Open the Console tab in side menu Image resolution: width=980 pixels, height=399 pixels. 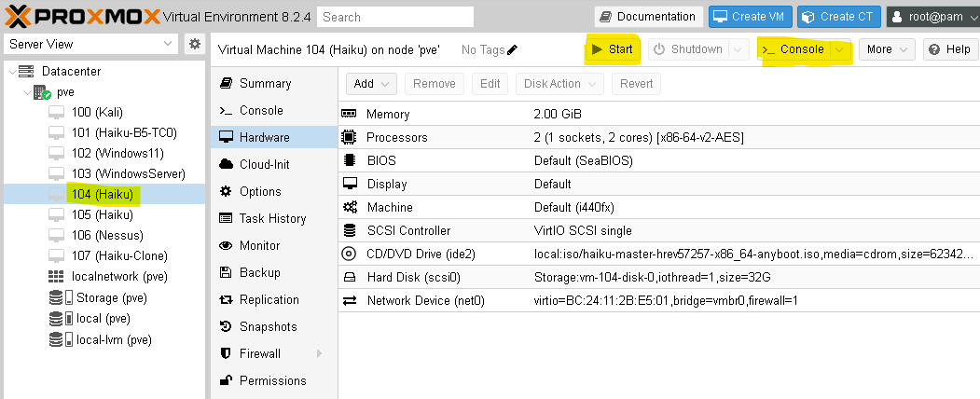point(274,110)
